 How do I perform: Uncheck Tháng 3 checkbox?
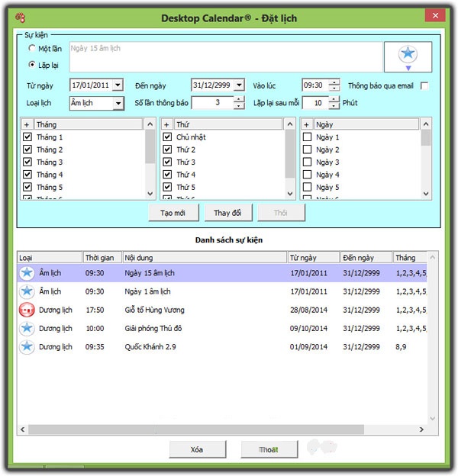pos(27,162)
